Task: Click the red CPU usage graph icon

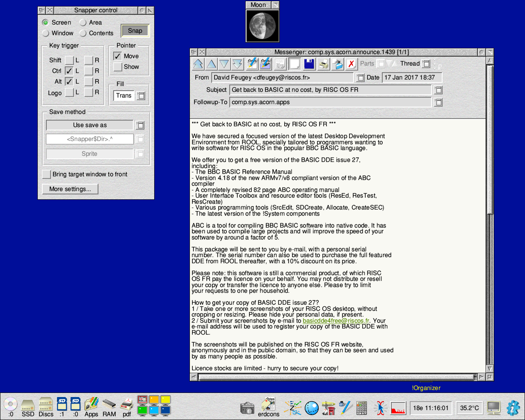Action: click(x=398, y=408)
